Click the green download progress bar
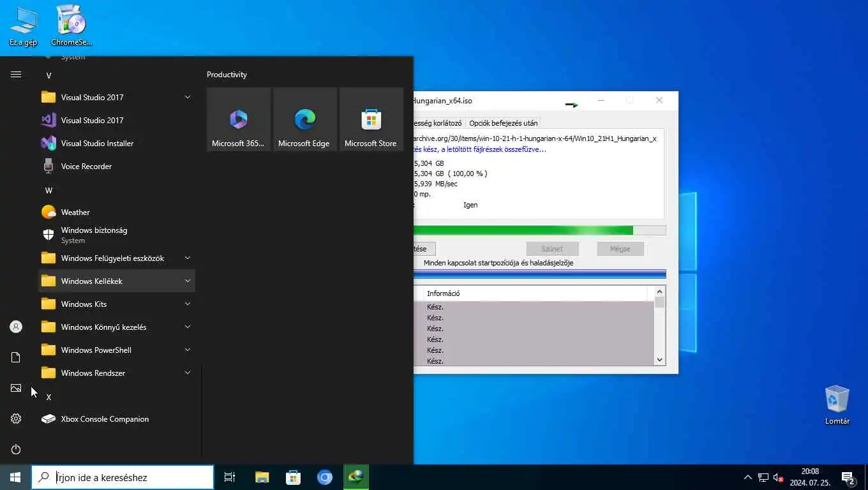The width and height of the screenshot is (868, 490). click(x=539, y=230)
